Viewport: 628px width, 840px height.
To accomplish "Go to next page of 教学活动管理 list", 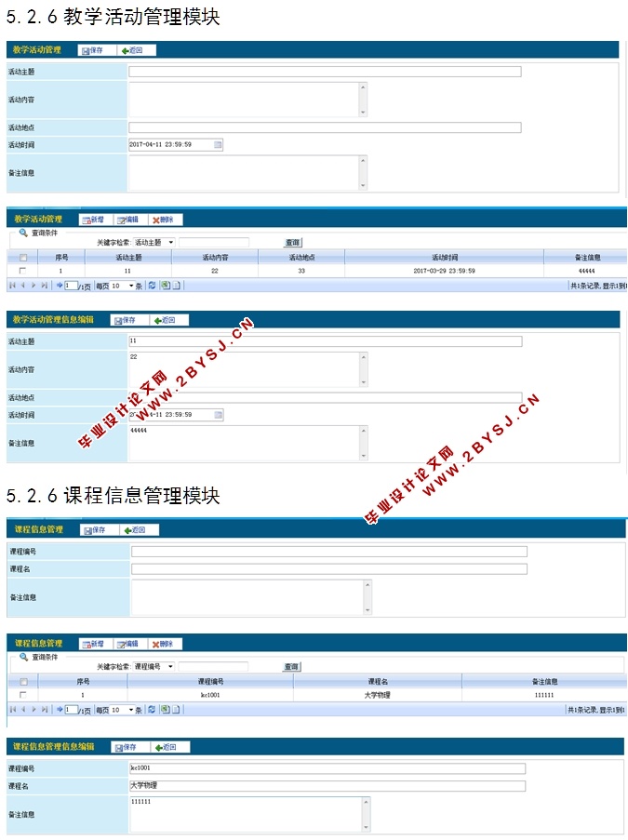I will tap(33, 286).
